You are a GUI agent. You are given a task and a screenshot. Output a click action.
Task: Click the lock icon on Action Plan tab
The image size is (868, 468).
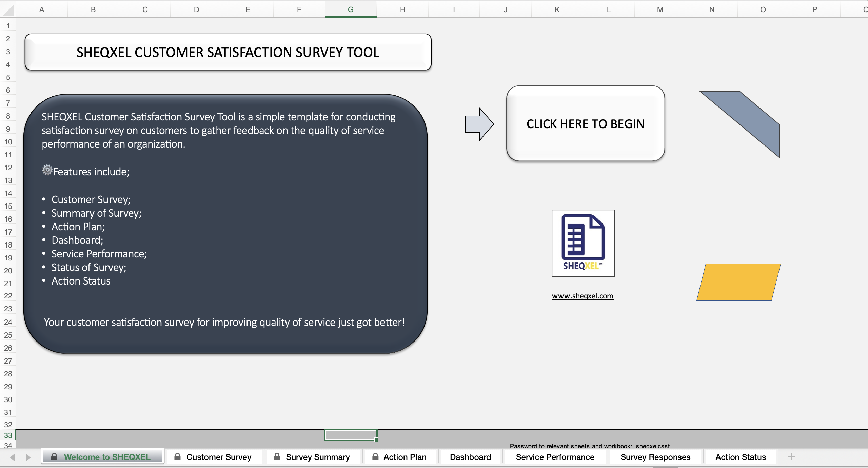pos(375,456)
